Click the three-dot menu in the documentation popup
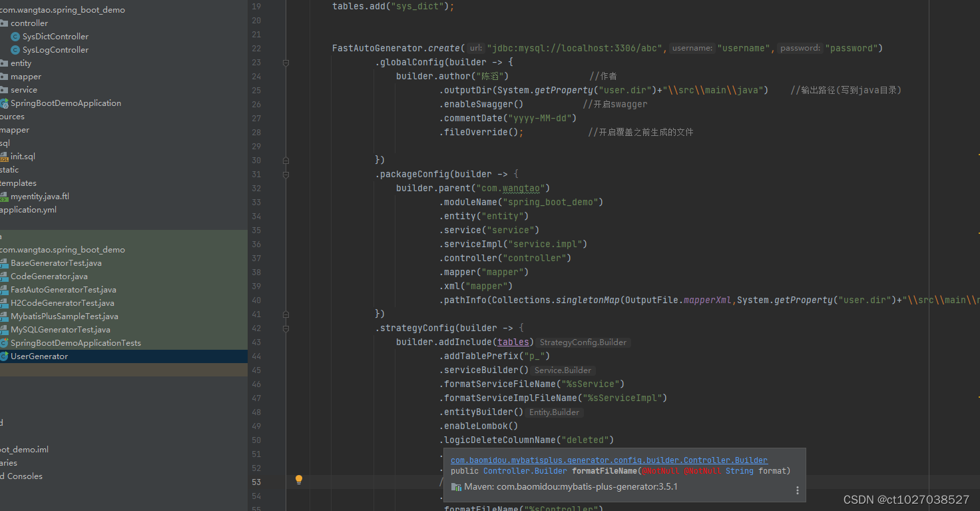The height and width of the screenshot is (511, 980). pos(798,490)
